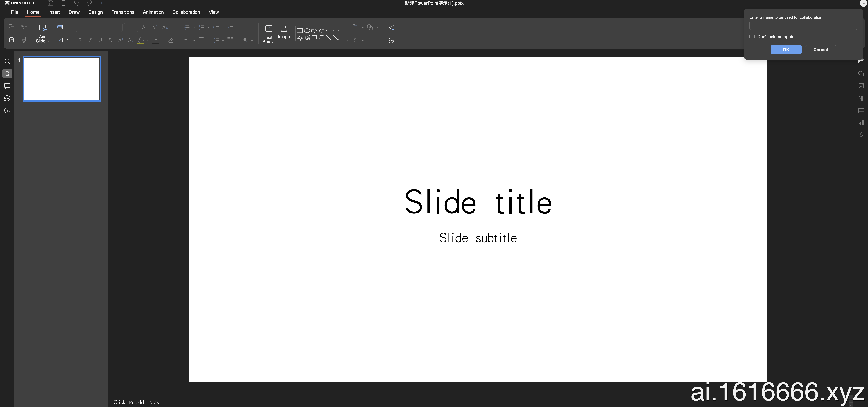Insert a rectangle shape from the gallery
The image size is (868, 407).
300,31
